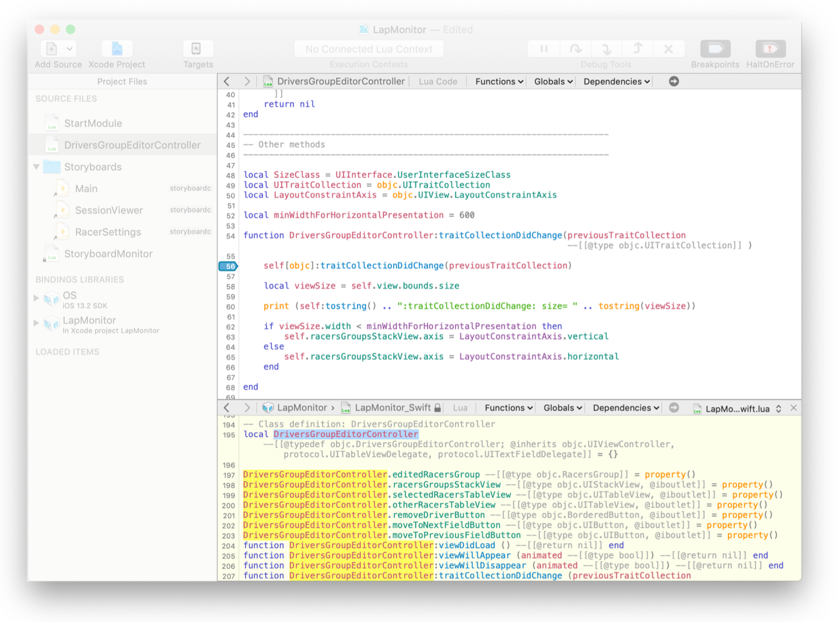Open Globals menu in upper editor
This screenshot has height=622, width=840.
[554, 82]
